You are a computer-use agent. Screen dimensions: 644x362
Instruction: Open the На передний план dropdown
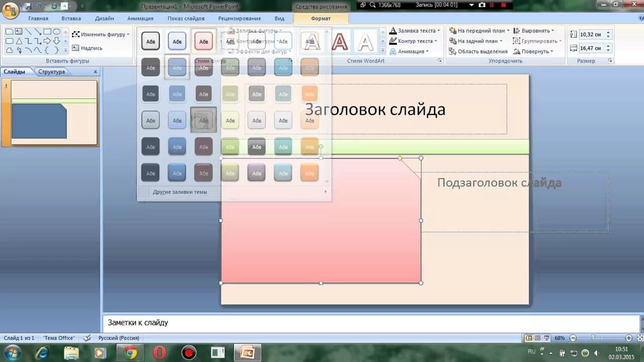tap(479, 31)
